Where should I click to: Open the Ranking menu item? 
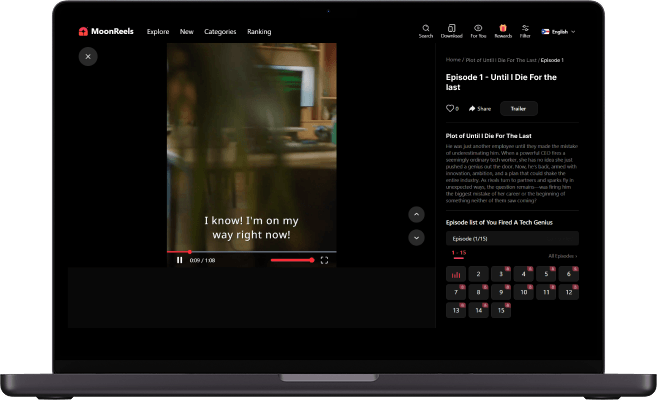pos(259,32)
